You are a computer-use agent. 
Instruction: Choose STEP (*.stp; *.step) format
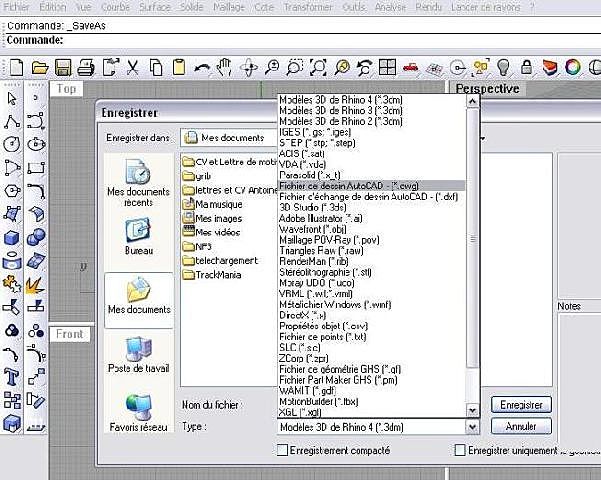pyautogui.click(x=371, y=143)
